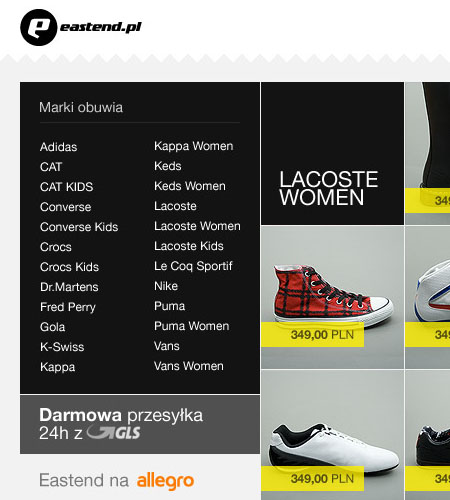Click the GLS courier logo
The height and width of the screenshot is (500, 450).
(x=113, y=433)
